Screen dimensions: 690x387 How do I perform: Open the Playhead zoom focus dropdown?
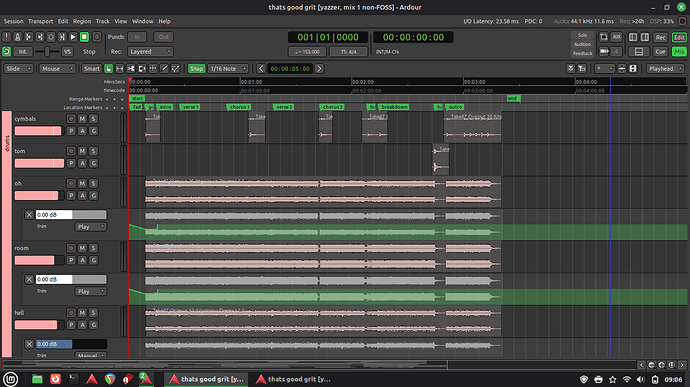coord(665,69)
